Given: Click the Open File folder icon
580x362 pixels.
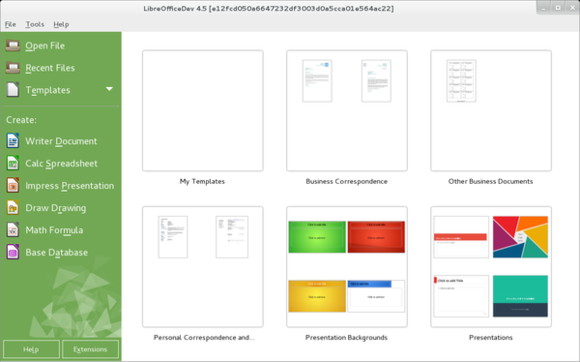Looking at the screenshot, I should [x=13, y=45].
